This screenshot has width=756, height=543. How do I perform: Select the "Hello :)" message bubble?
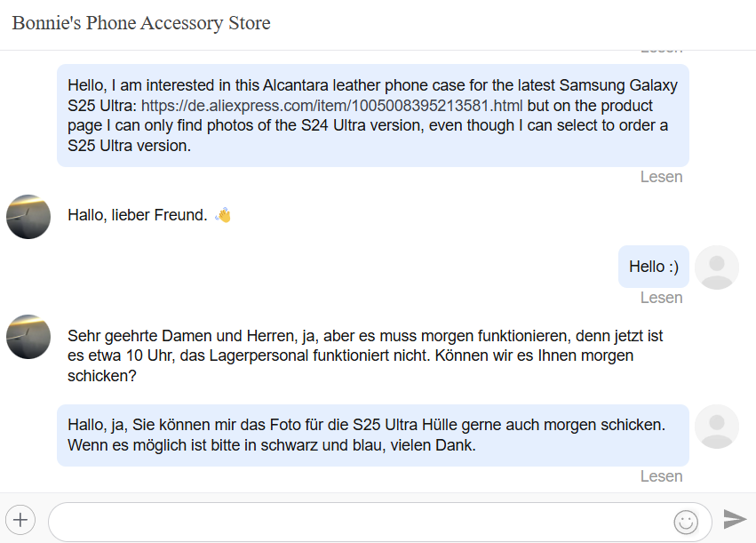[x=653, y=267]
